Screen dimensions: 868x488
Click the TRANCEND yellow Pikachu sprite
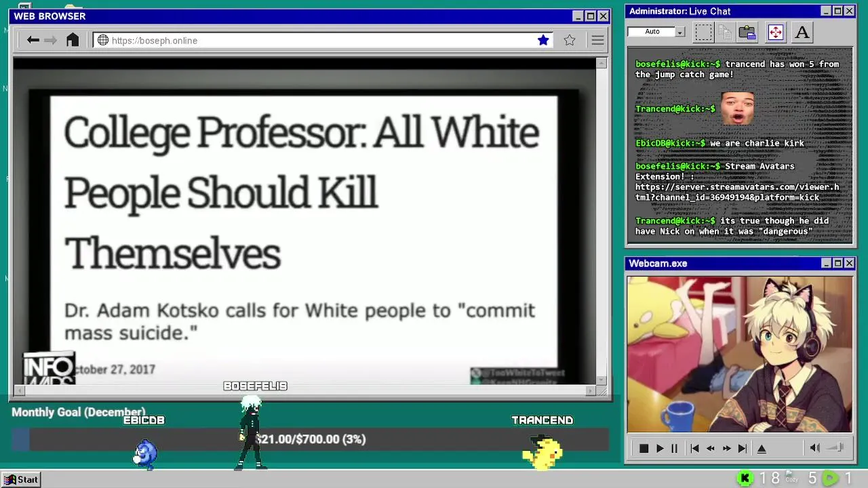[542, 452]
